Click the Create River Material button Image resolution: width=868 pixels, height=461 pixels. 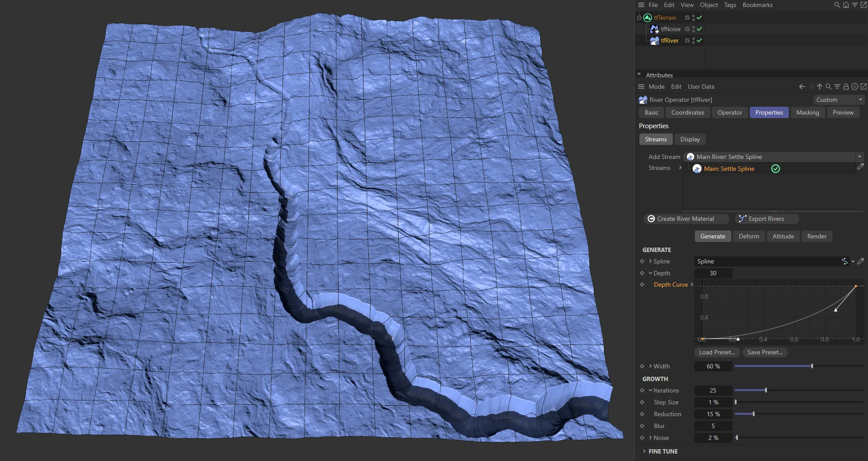coord(686,219)
